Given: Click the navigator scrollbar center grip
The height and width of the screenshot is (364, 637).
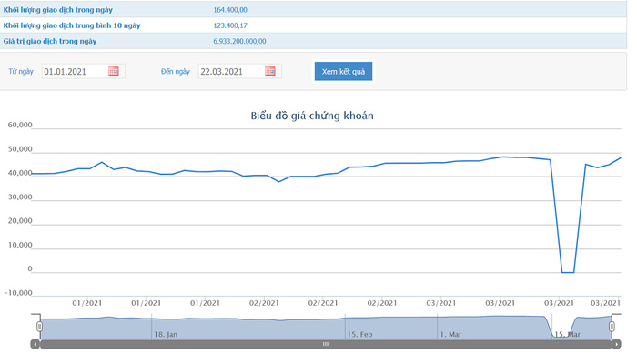Looking at the screenshot, I should pos(326,344).
